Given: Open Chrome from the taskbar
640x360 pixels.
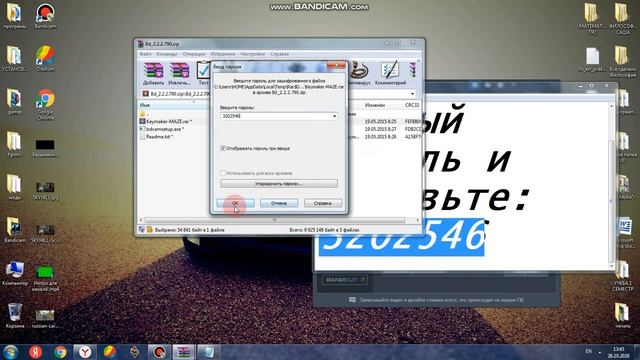Looking at the screenshot, I should [60, 351].
